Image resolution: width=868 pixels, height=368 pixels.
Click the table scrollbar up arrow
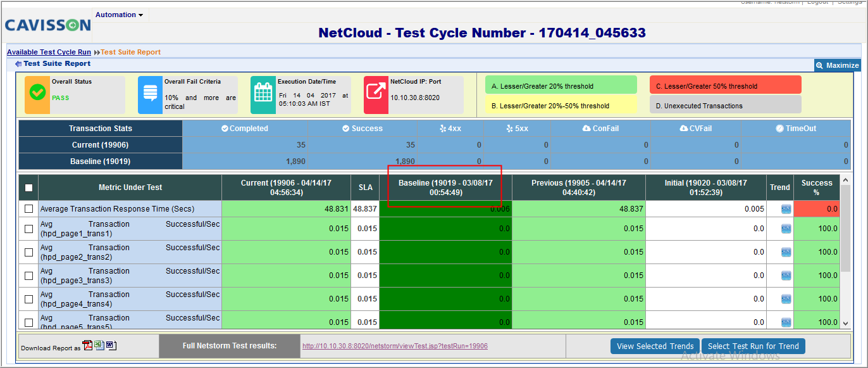click(846, 181)
